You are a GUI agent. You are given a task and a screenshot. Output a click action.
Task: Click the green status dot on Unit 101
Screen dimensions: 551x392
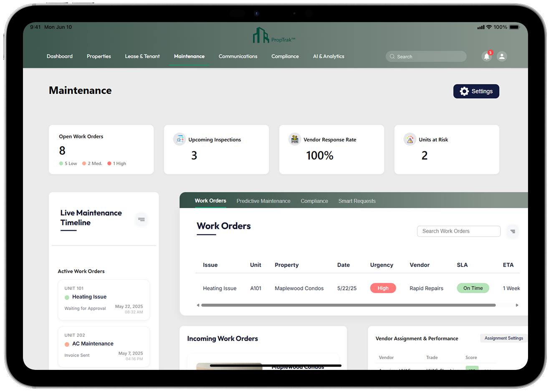[66, 297]
